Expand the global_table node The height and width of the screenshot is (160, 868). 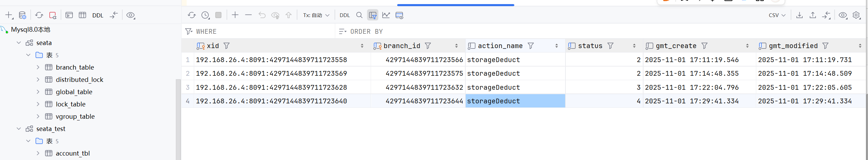[38, 92]
